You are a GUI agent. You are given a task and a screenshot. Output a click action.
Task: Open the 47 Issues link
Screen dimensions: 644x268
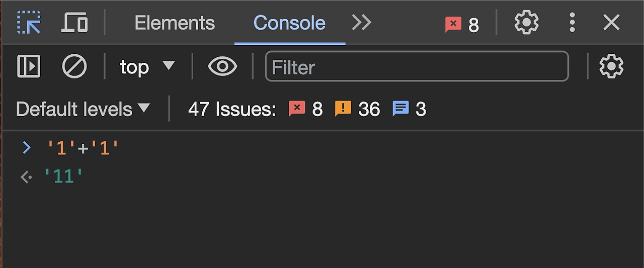(x=232, y=109)
